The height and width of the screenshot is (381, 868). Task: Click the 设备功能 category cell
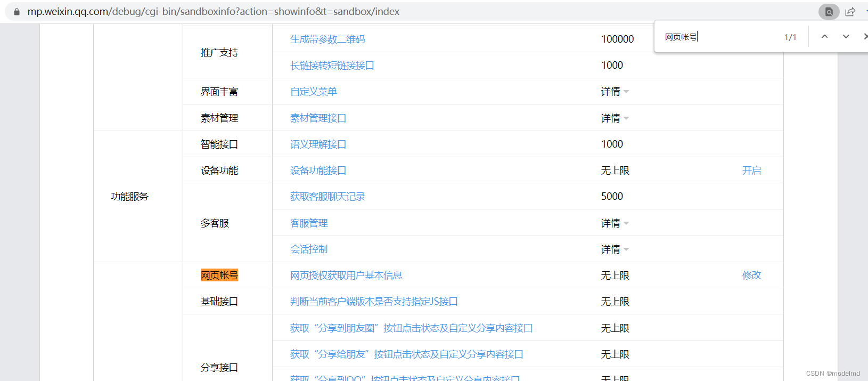click(219, 171)
